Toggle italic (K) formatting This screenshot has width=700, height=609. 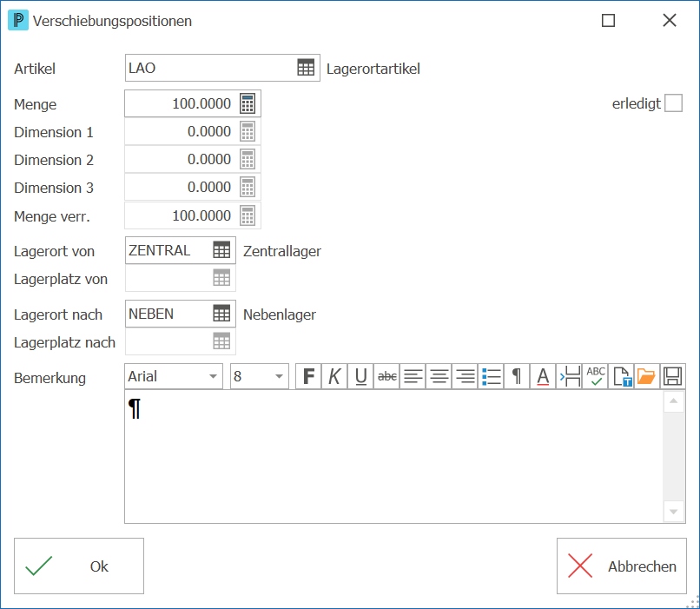(x=334, y=376)
